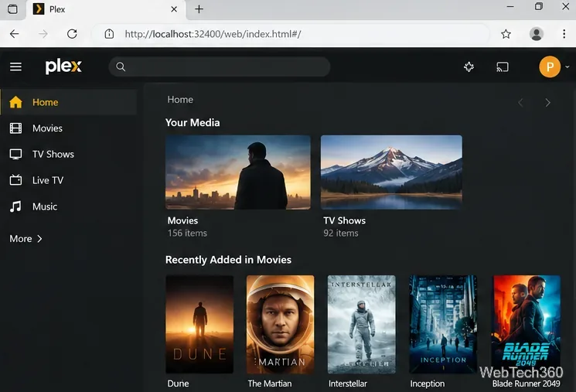
Task: Open the Movies library thumbnail
Action: (x=237, y=172)
